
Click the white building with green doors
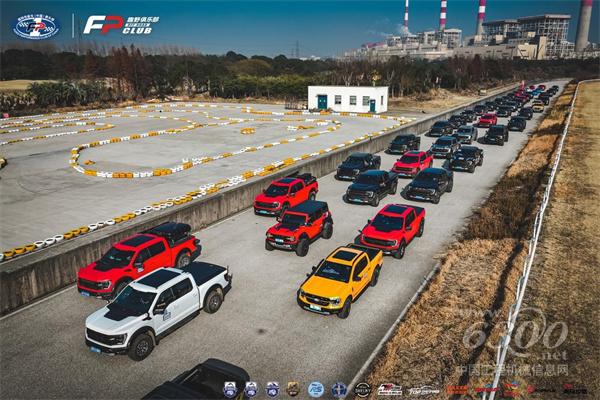coord(347,99)
